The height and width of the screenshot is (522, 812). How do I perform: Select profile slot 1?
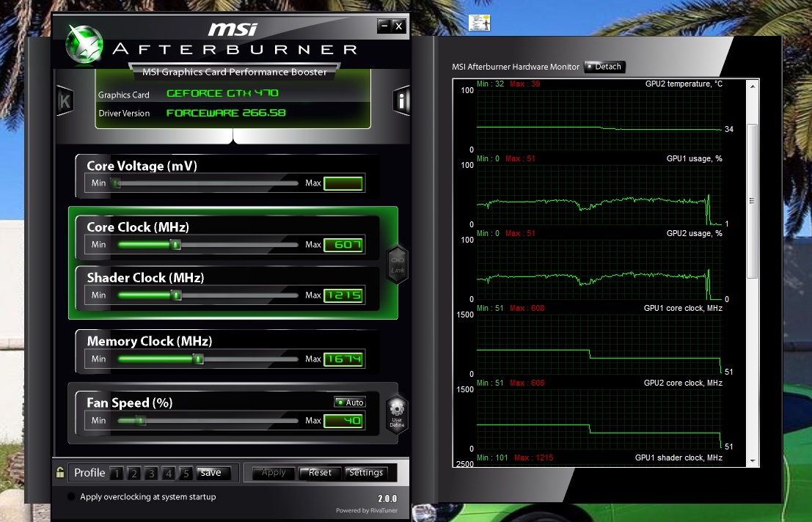117,473
